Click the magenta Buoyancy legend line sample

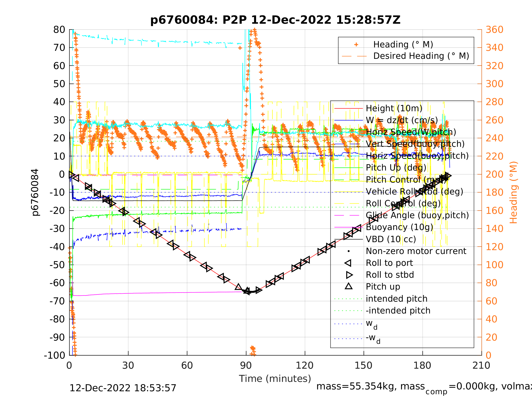click(349, 227)
